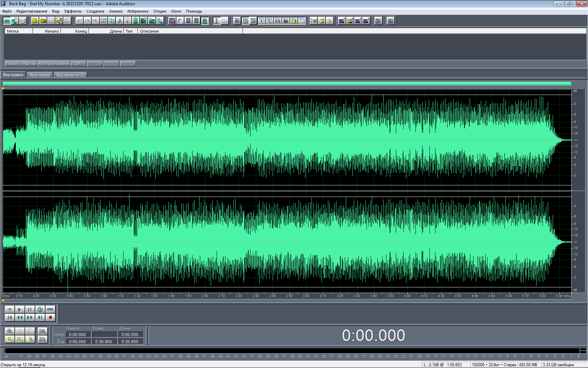
Task: Click the fast forward button
Action: (x=30, y=318)
